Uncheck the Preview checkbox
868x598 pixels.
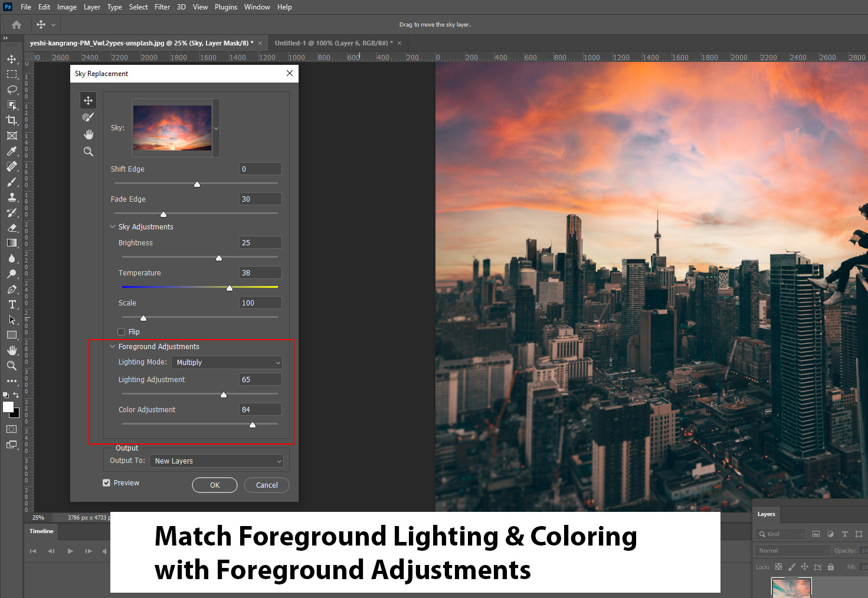coord(107,483)
